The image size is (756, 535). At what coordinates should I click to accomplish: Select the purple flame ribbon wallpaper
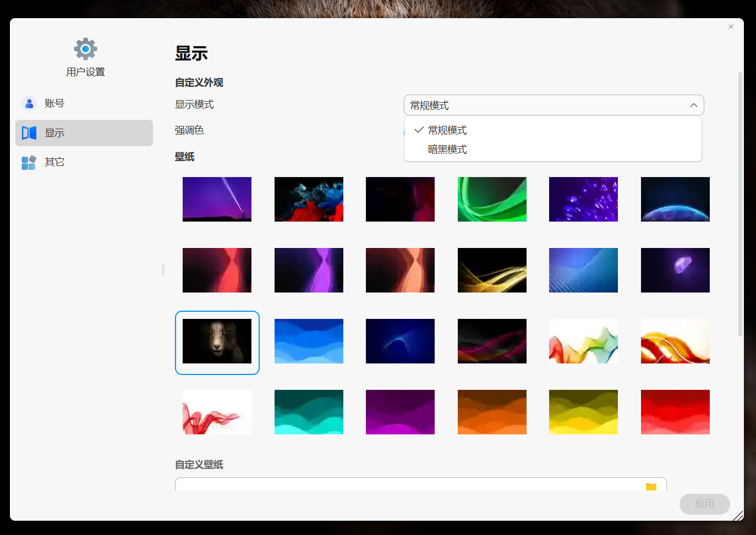(309, 270)
